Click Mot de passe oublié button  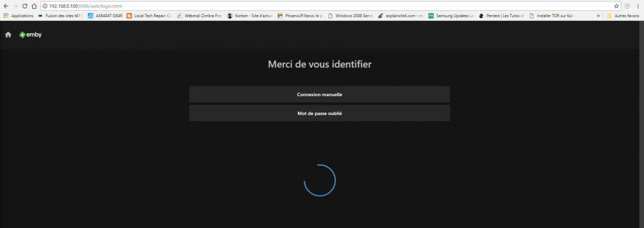point(319,113)
